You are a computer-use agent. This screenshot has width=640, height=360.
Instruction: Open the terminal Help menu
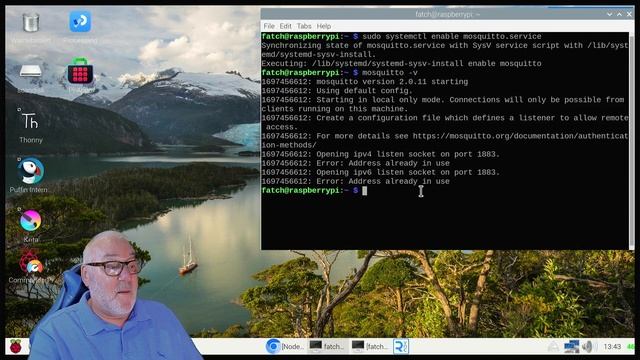[324, 26]
